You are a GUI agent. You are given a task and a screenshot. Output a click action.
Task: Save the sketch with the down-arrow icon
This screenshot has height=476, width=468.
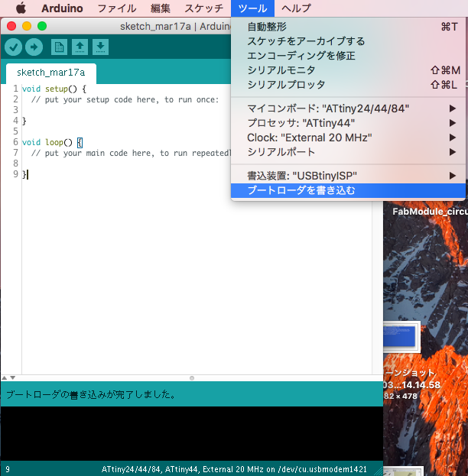coord(100,47)
